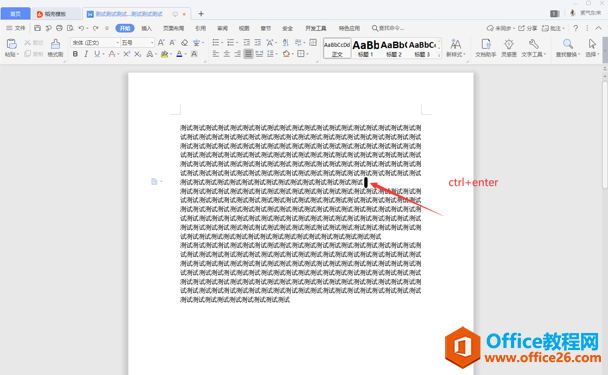The image size is (608, 375).
Task: Click the Save icon in quick access toolbar
Action: (x=37, y=28)
